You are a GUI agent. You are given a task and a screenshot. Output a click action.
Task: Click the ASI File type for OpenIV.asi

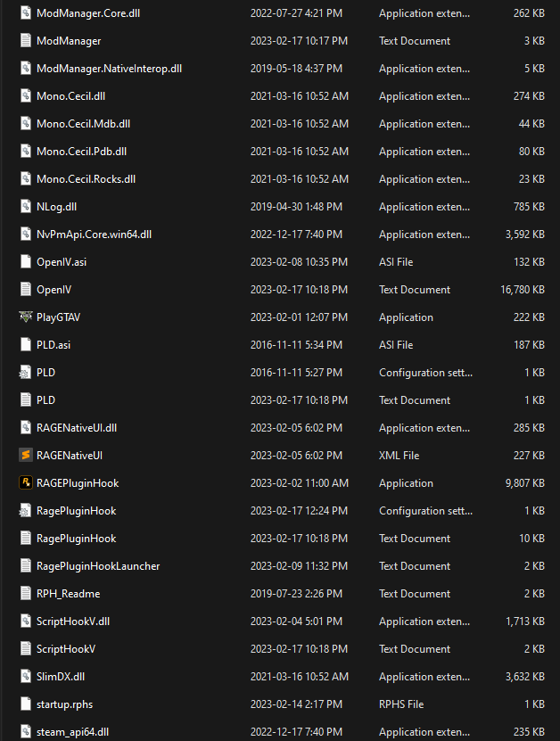[396, 262]
